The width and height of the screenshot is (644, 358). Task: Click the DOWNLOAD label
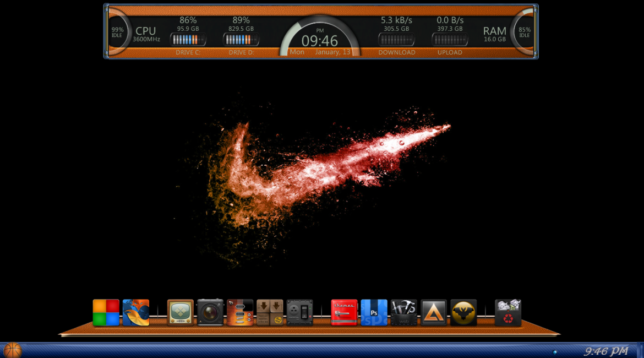click(397, 53)
